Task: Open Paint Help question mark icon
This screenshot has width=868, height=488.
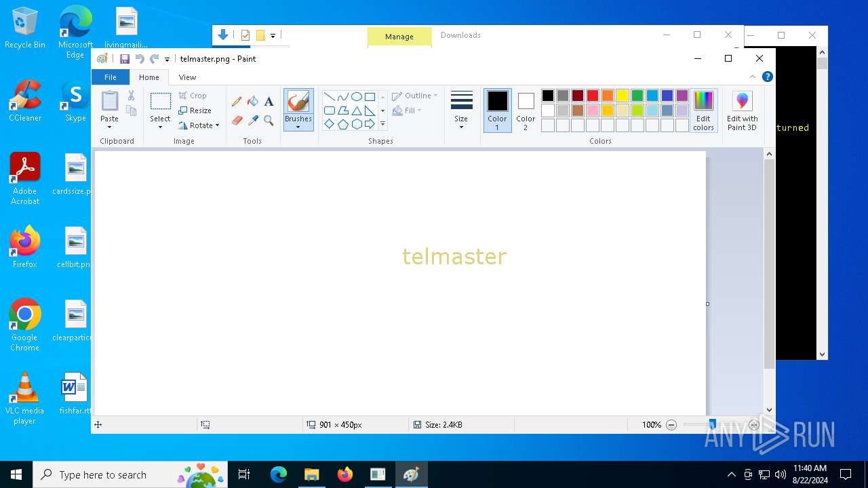Action: click(767, 77)
